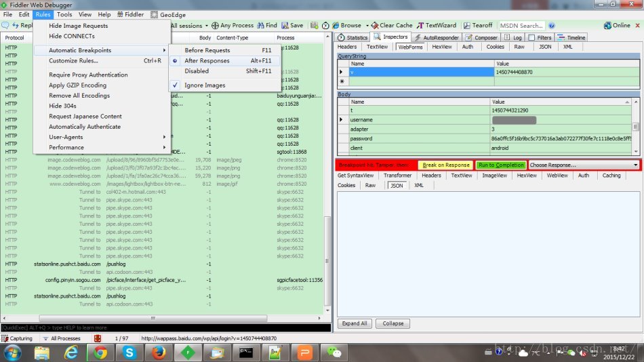Viewport: 644px width, 362px height.
Task: Click Any Process target icon
Action: 215,26
